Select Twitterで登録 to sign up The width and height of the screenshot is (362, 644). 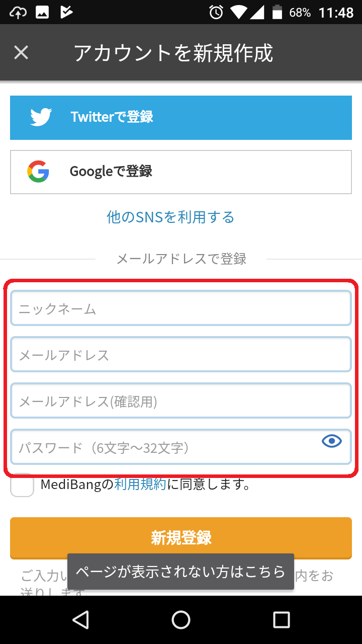click(x=181, y=117)
